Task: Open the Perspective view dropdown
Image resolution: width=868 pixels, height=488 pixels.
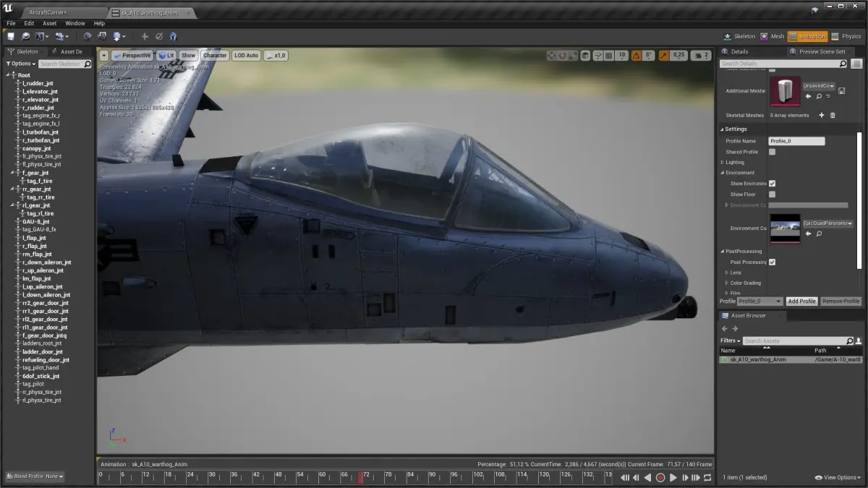Action: [x=132, y=56]
